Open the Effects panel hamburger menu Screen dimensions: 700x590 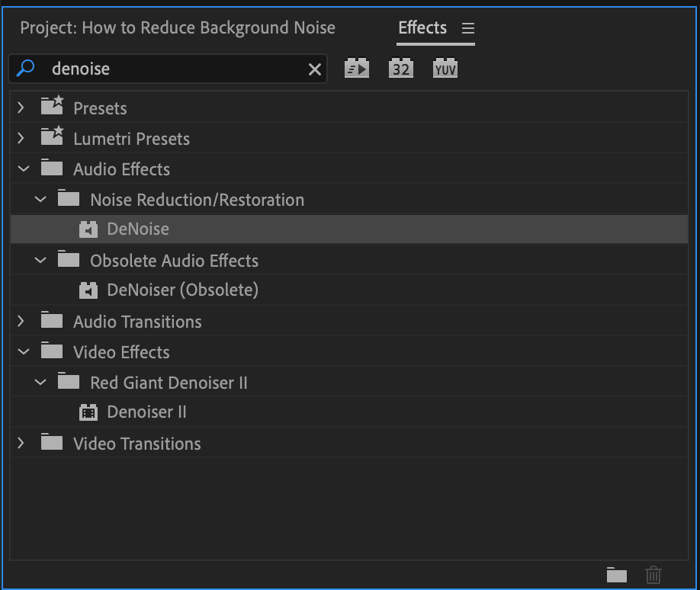pyautogui.click(x=468, y=29)
